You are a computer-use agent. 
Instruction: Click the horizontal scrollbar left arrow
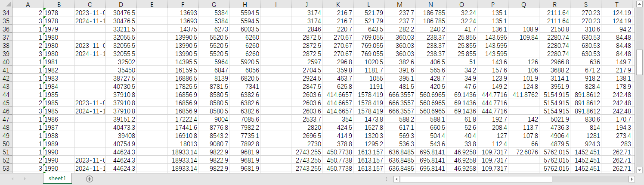click(396, 179)
